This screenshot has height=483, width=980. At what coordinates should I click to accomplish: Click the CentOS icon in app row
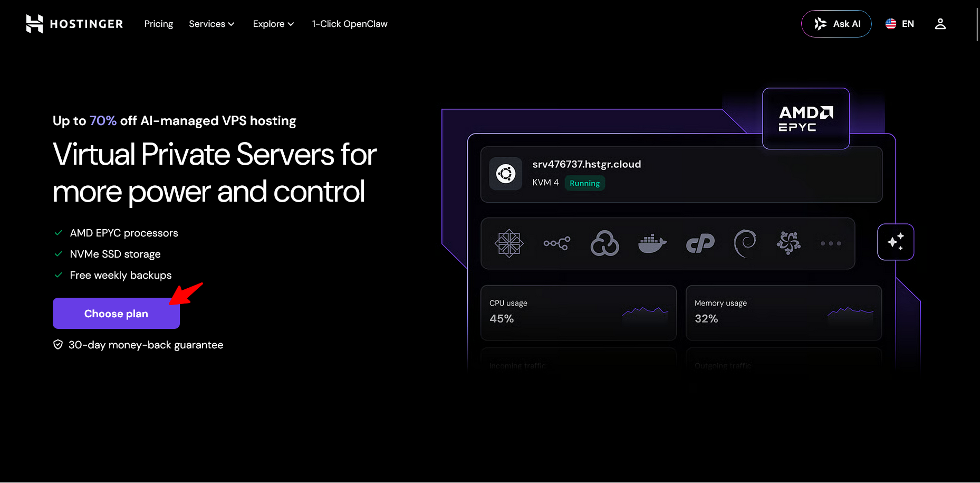pyautogui.click(x=509, y=243)
